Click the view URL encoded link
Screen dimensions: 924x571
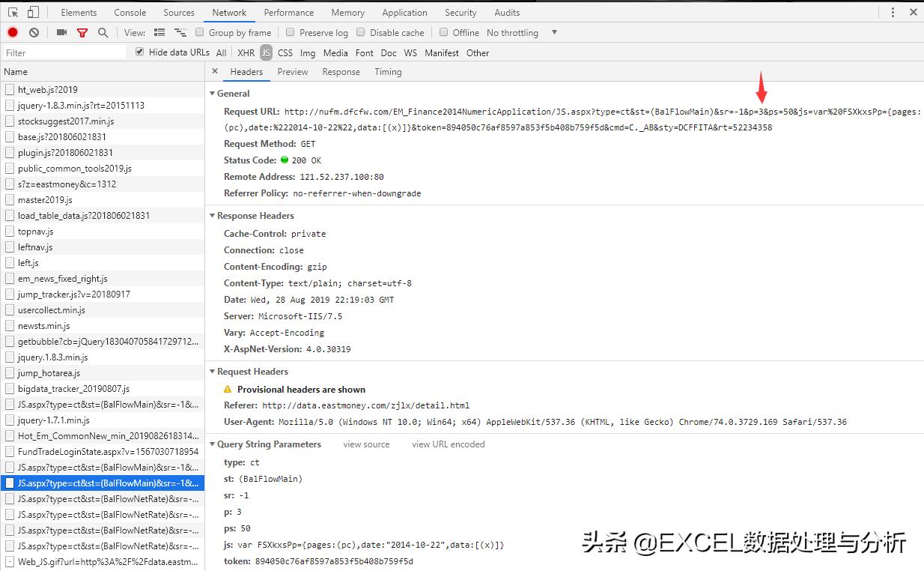[447, 444]
